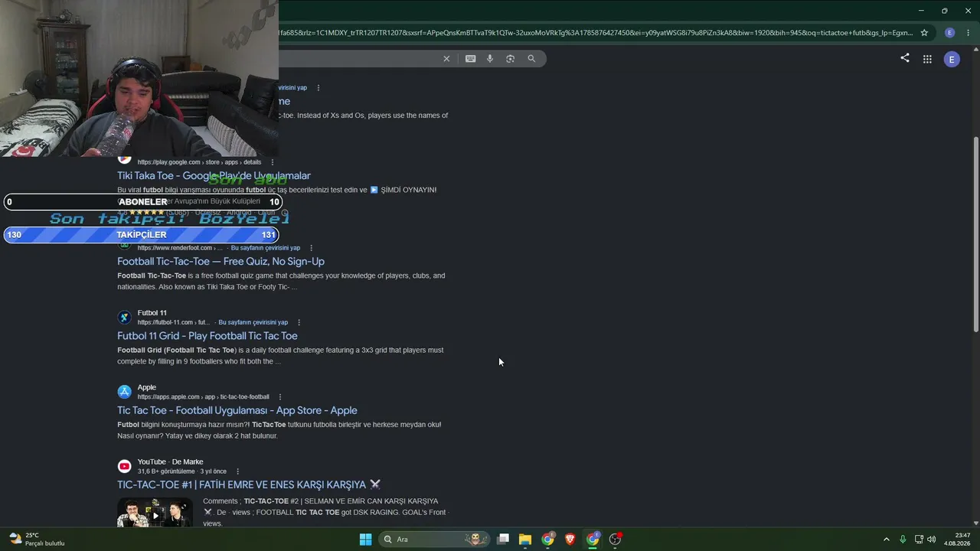The image size is (980, 551).
Task: Click the microphone tray icon
Action: click(x=903, y=540)
